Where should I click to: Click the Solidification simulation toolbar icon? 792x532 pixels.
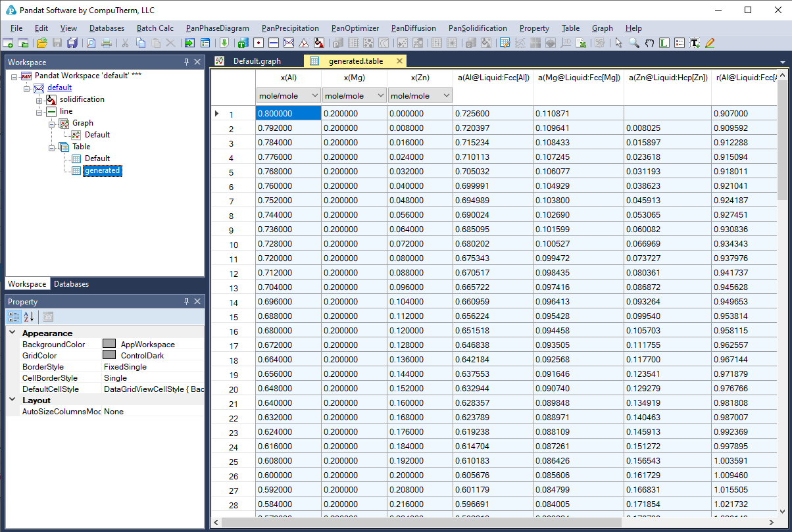319,43
